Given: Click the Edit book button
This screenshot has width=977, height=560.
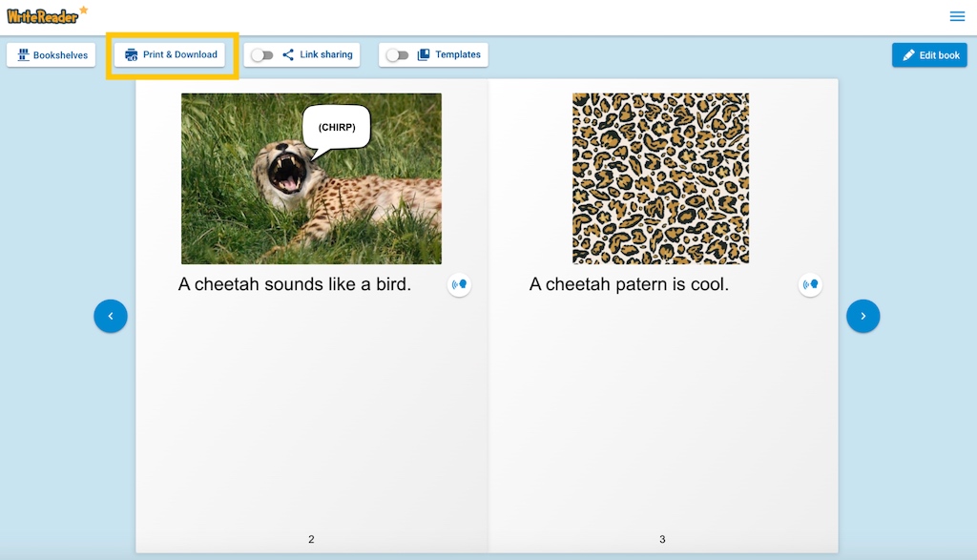Looking at the screenshot, I should (x=929, y=55).
